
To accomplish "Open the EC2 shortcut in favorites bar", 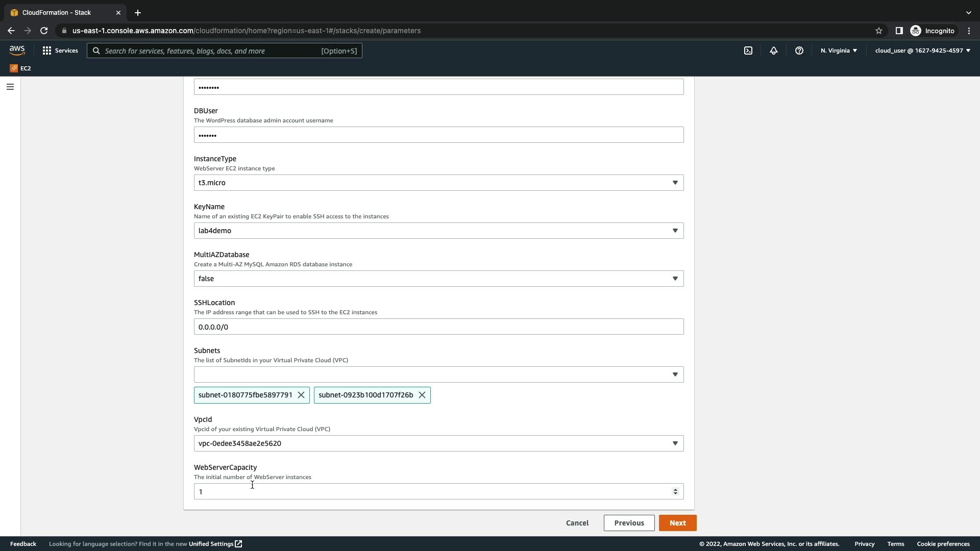I will [x=20, y=68].
